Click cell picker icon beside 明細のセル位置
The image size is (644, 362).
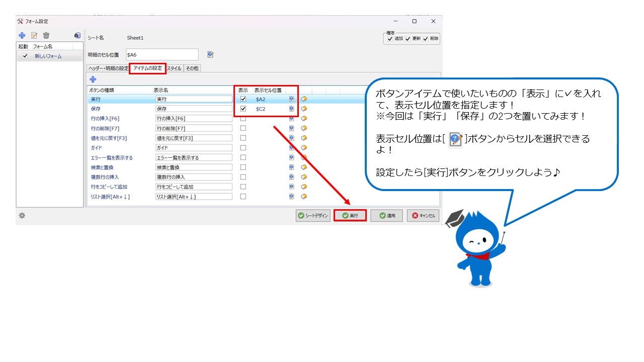coord(211,55)
